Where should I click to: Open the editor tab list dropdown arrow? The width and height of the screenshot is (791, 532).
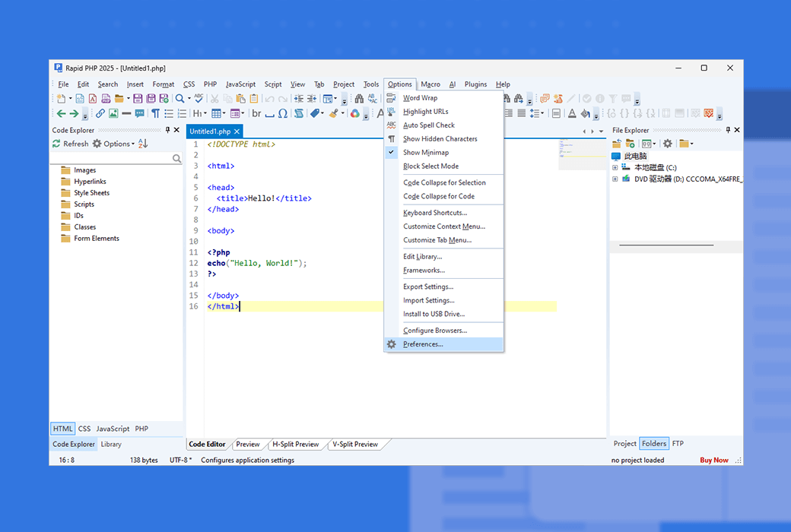click(x=601, y=131)
